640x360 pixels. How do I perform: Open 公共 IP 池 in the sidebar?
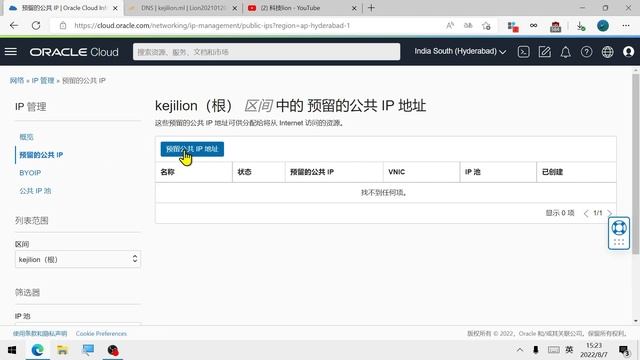tap(35, 191)
